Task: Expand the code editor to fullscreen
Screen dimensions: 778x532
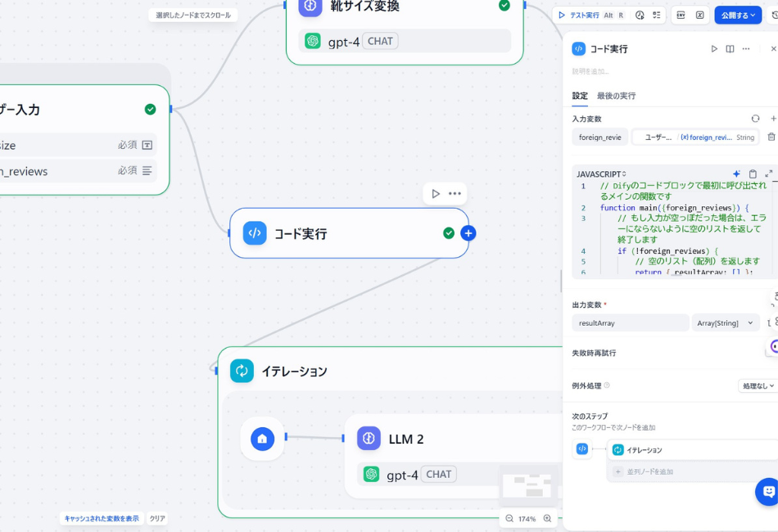Action: click(768, 174)
